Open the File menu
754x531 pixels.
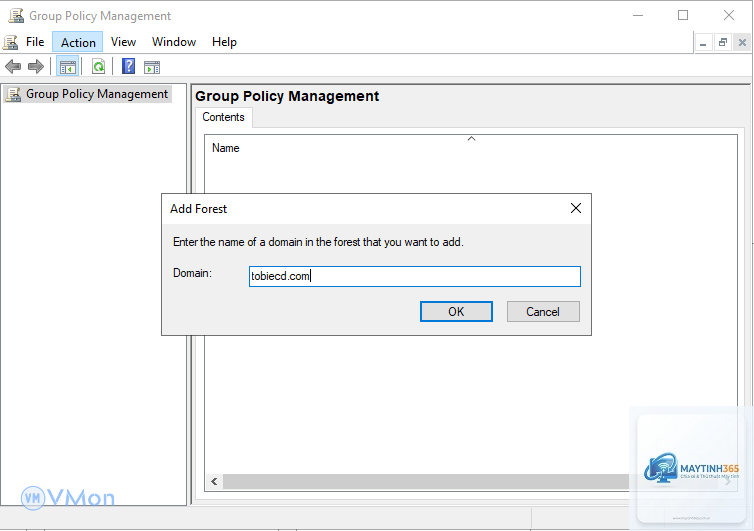click(35, 42)
